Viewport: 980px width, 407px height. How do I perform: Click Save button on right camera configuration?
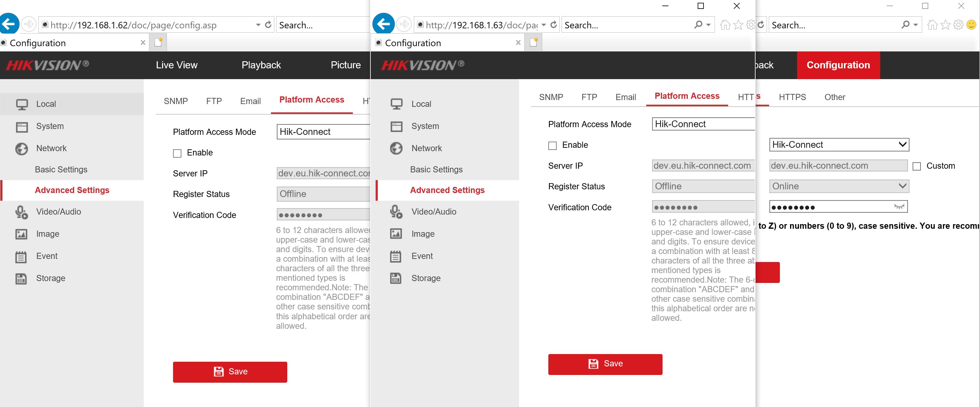605,363
